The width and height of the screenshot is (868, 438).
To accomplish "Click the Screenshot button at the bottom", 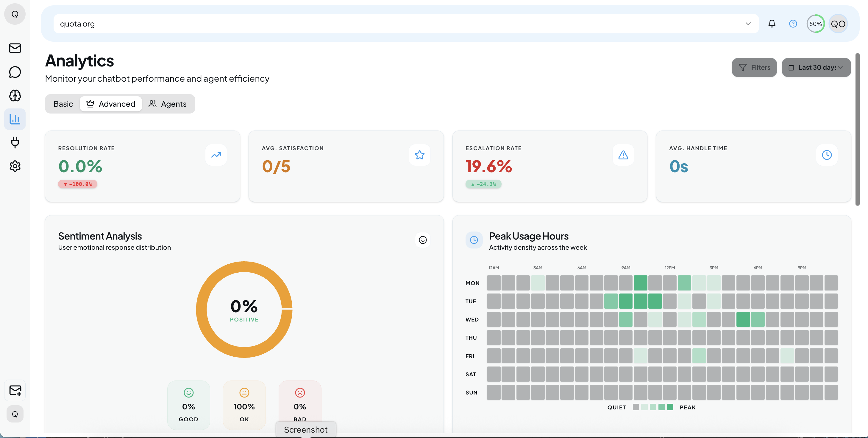I will pyautogui.click(x=305, y=429).
